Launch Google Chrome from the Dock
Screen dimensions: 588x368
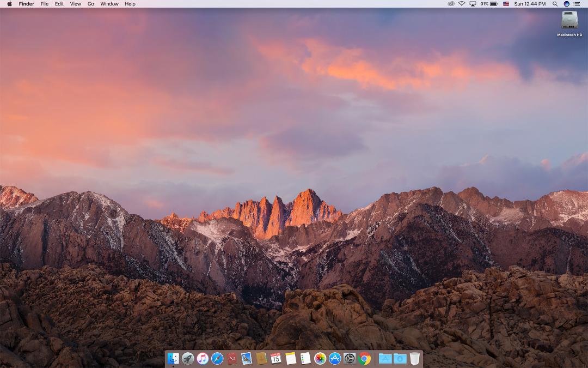click(x=364, y=358)
